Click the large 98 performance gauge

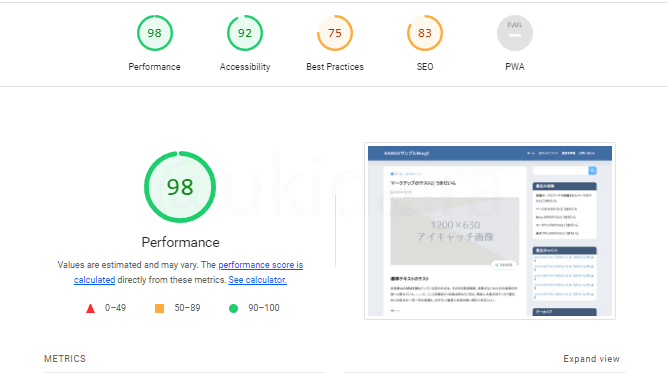point(180,187)
